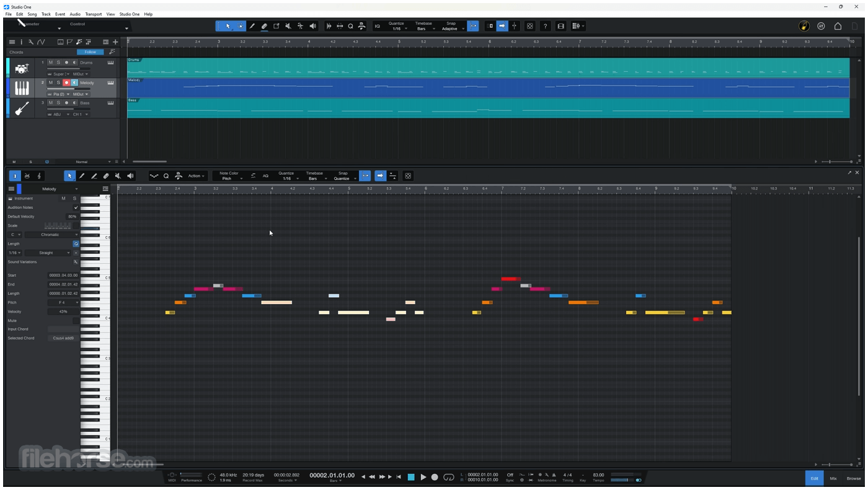Toggle the Mute checkbox in the note inspector
The height and width of the screenshot is (490, 868).
tap(76, 321)
